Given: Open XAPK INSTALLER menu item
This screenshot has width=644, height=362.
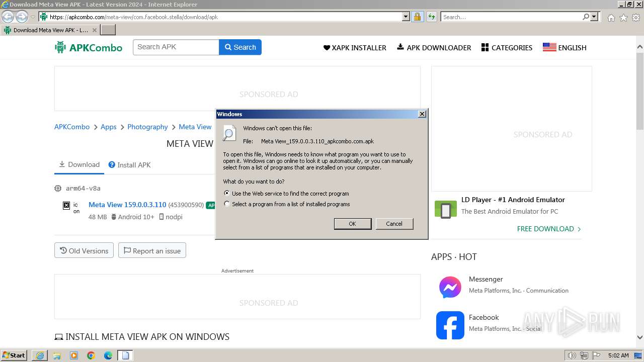Looking at the screenshot, I should pos(355,48).
